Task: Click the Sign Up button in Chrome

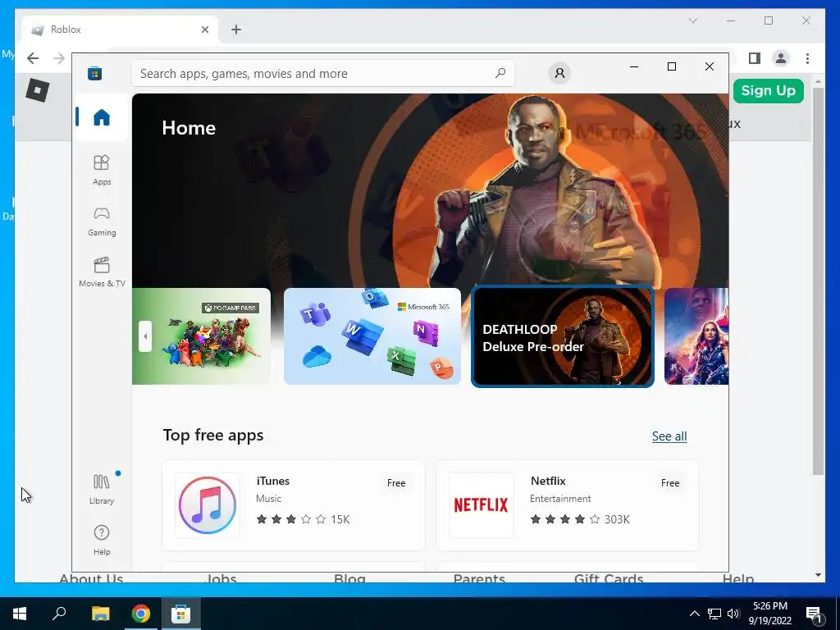Action: (x=768, y=90)
